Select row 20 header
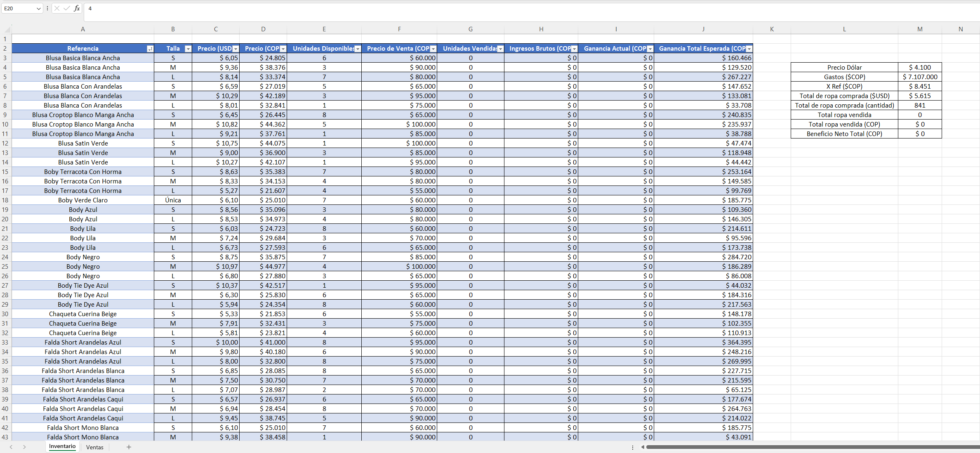 coord(5,219)
